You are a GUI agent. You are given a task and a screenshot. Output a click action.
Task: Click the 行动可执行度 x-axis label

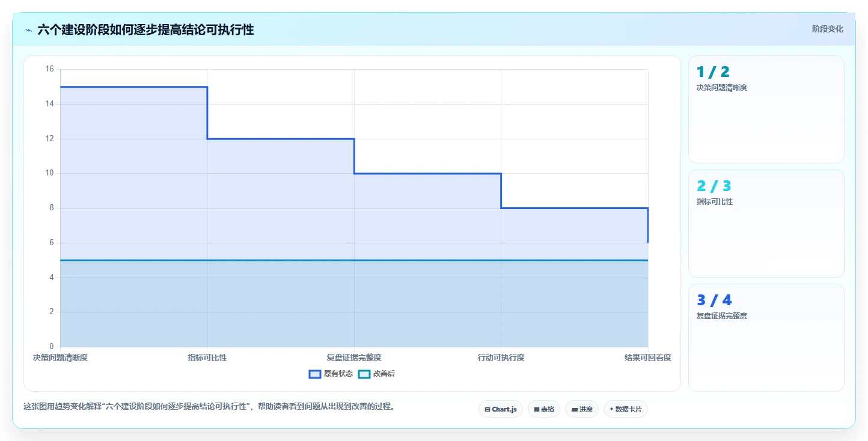pos(501,357)
